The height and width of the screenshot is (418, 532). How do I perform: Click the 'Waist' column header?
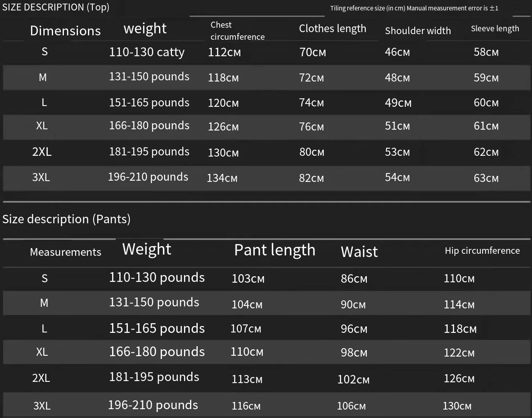point(359,252)
